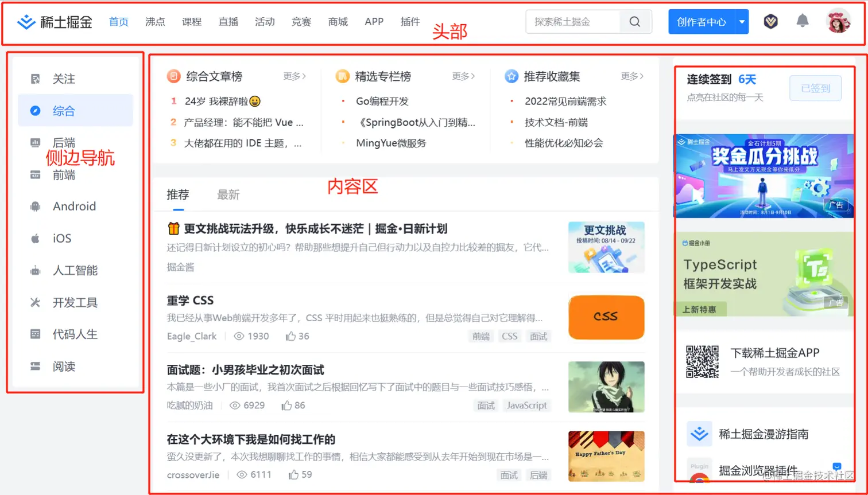Click the Chrome plugin icon by 掘金浏览器插件
This screenshot has height=495, width=868.
pyautogui.click(x=699, y=470)
